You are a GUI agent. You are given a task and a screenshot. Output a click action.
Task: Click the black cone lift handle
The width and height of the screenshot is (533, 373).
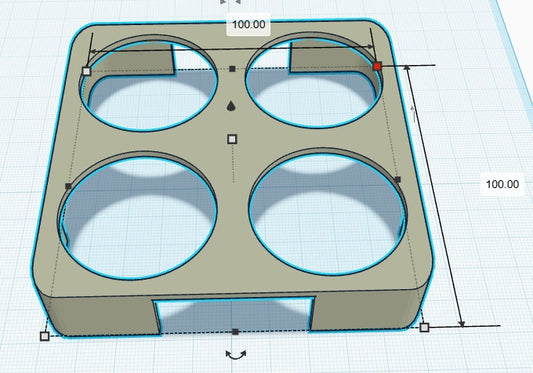click(231, 106)
